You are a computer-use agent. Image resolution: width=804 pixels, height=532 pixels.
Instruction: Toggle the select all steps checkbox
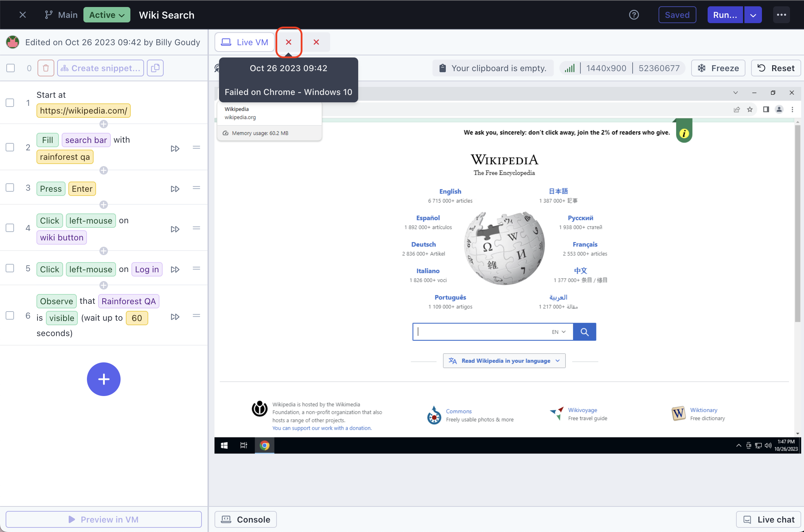(11, 68)
